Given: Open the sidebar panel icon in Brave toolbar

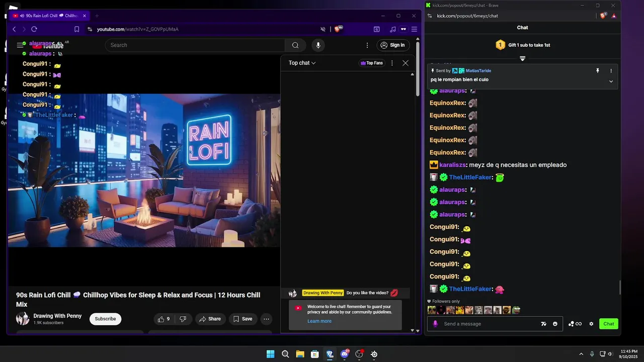Looking at the screenshot, I should pyautogui.click(x=376, y=29).
